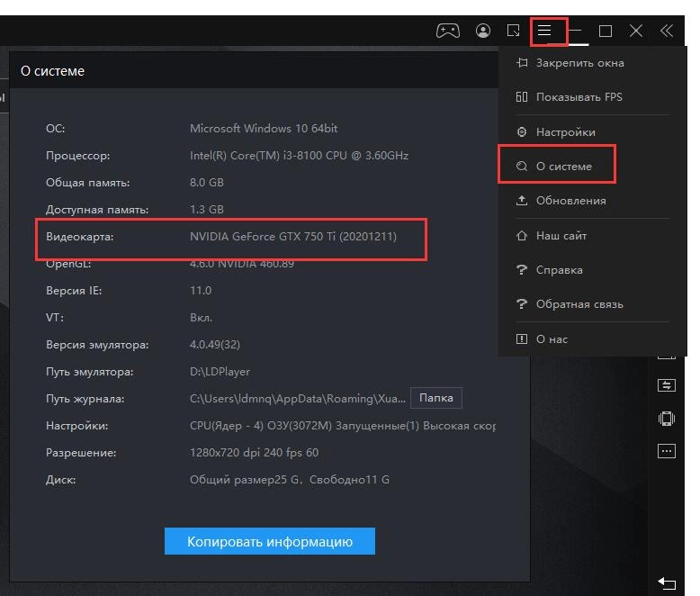Select Обратная связь menu item
This screenshot has height=596, width=700.
click(579, 304)
